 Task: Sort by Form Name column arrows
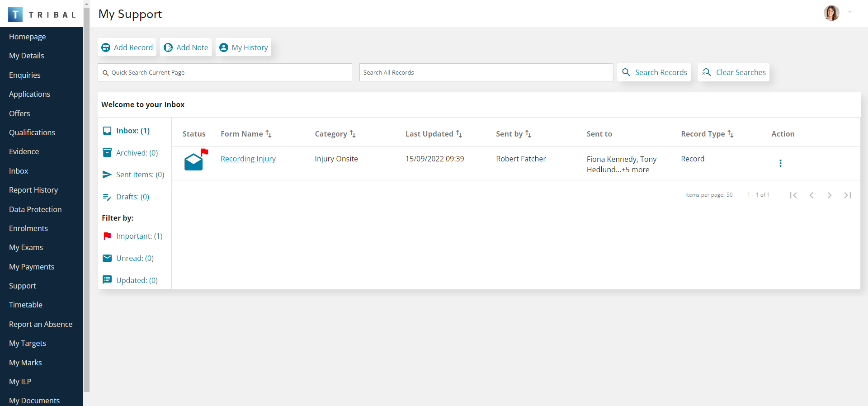coord(269,134)
